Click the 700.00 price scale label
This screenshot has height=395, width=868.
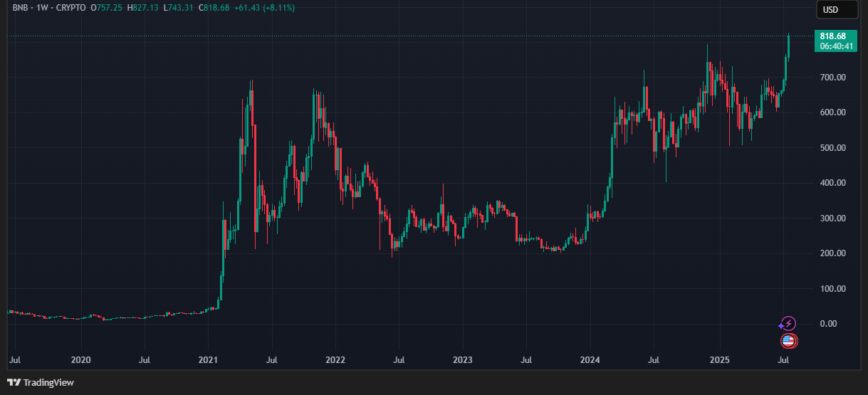(x=832, y=77)
